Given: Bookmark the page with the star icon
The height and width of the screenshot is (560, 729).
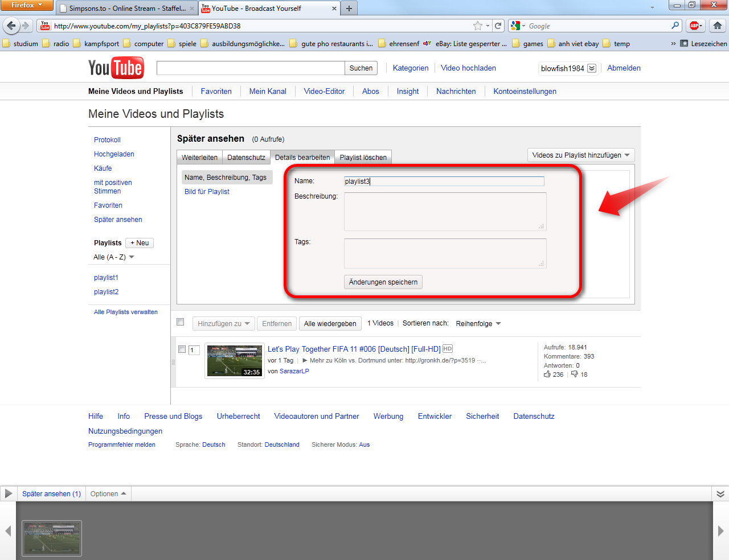Looking at the screenshot, I should 478,26.
